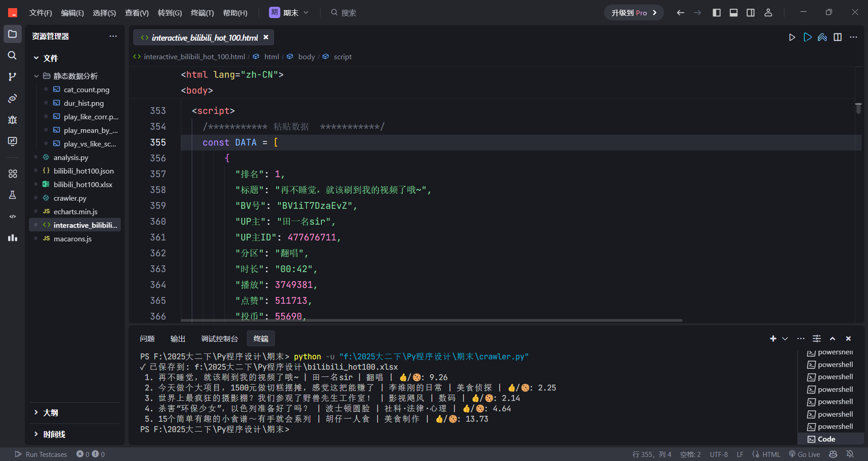Close the terminal panel
Viewport: 868px width, 461px height.
849,339
